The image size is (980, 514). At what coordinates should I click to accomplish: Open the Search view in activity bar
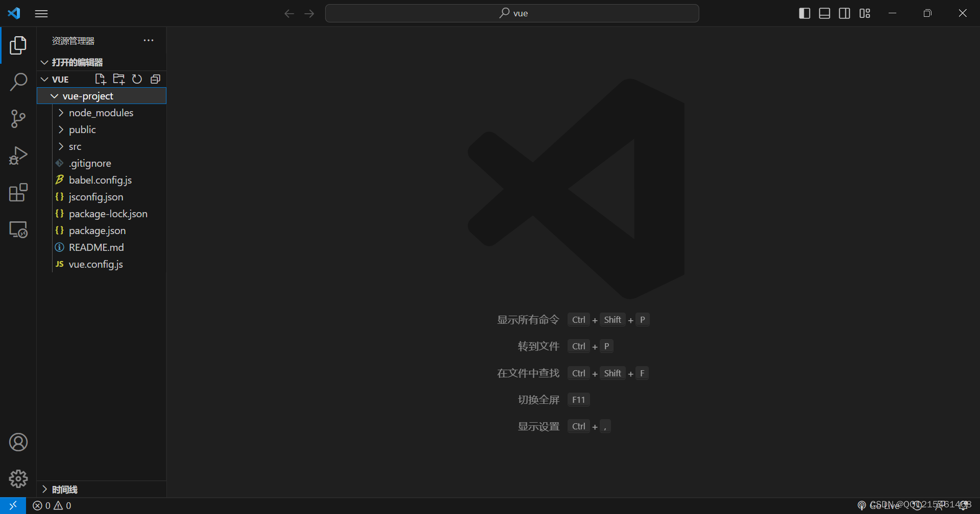point(18,82)
